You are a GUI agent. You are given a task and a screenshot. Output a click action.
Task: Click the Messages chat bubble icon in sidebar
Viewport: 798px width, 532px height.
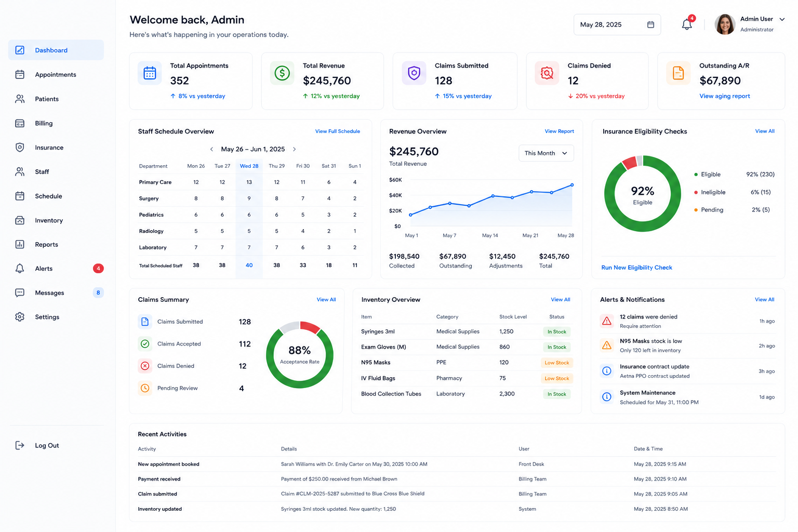point(20,292)
